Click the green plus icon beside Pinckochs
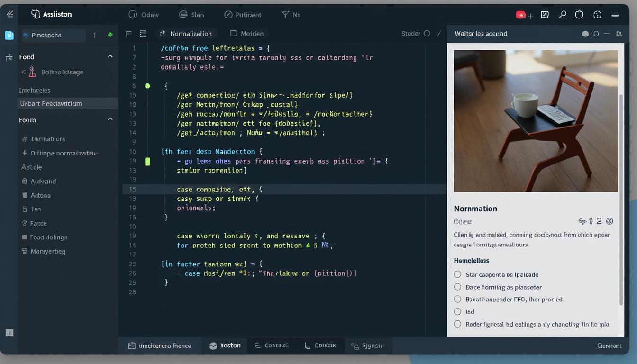Viewport: 637px width, 364px height. (109, 35)
